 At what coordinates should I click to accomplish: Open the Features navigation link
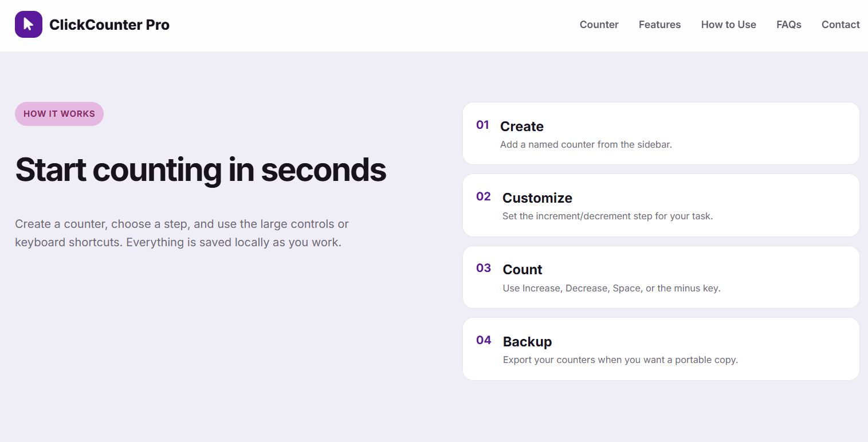(x=659, y=25)
